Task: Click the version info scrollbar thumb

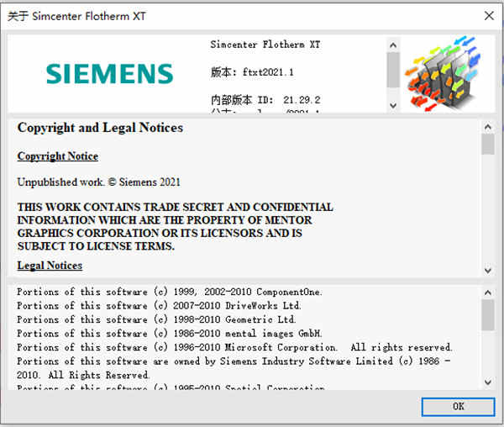Action: point(393,69)
